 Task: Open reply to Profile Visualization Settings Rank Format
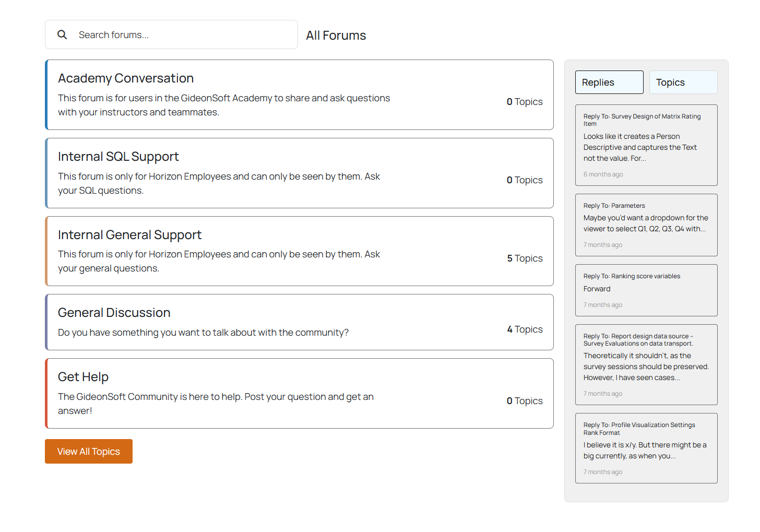click(x=639, y=429)
